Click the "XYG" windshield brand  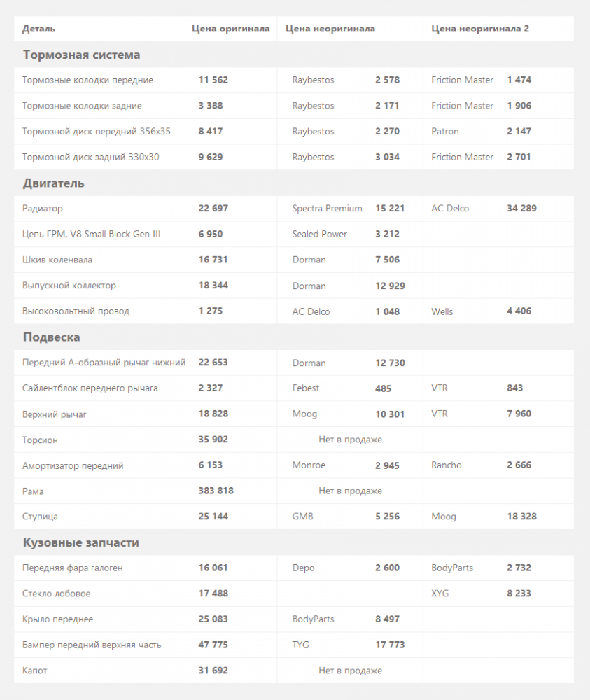click(440, 594)
